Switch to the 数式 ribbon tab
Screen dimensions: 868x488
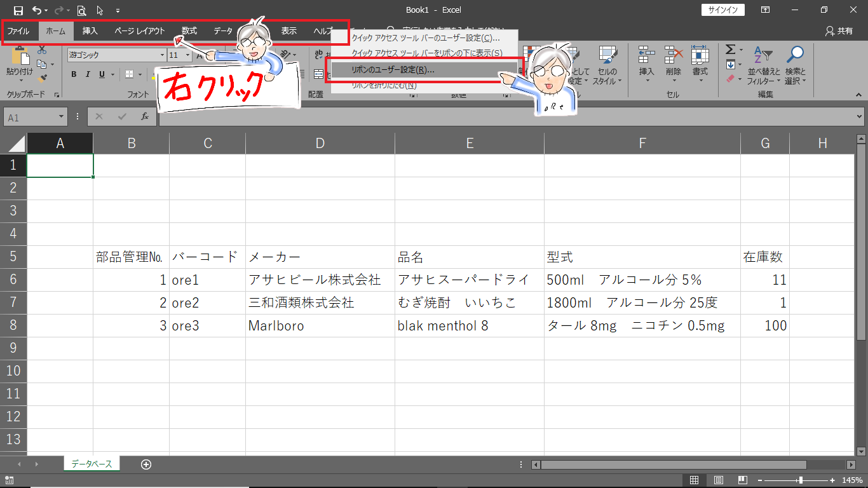point(189,30)
